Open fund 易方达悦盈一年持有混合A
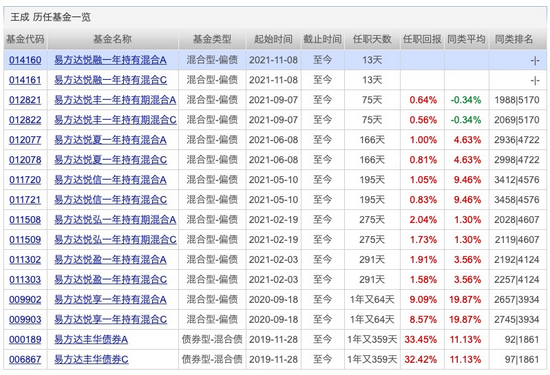The height and width of the screenshot is (375, 550). tap(110, 260)
